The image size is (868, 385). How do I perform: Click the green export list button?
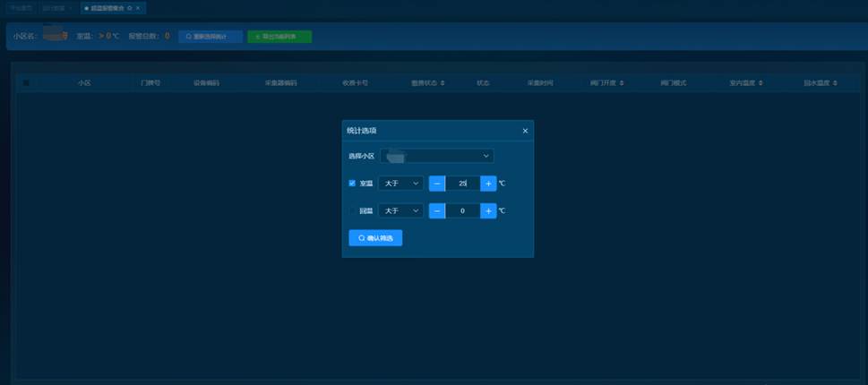pyautogui.click(x=281, y=37)
